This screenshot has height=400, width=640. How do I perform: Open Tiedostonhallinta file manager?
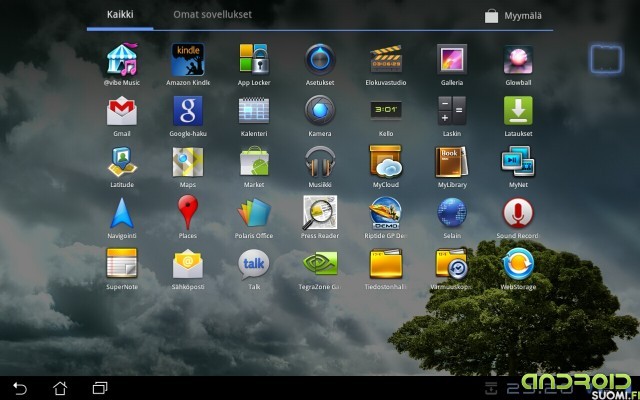386,264
